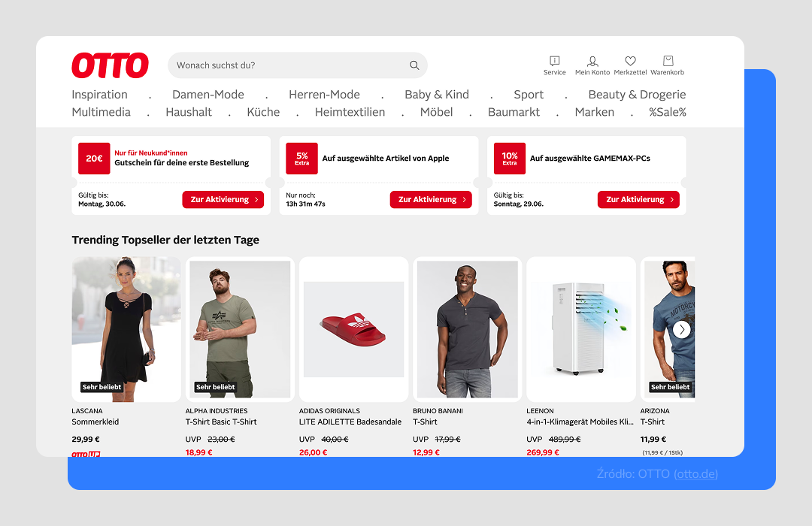Click Sehr beliebt badge on Arizona shirt
Viewport: 812px width, 526px height.
point(670,387)
